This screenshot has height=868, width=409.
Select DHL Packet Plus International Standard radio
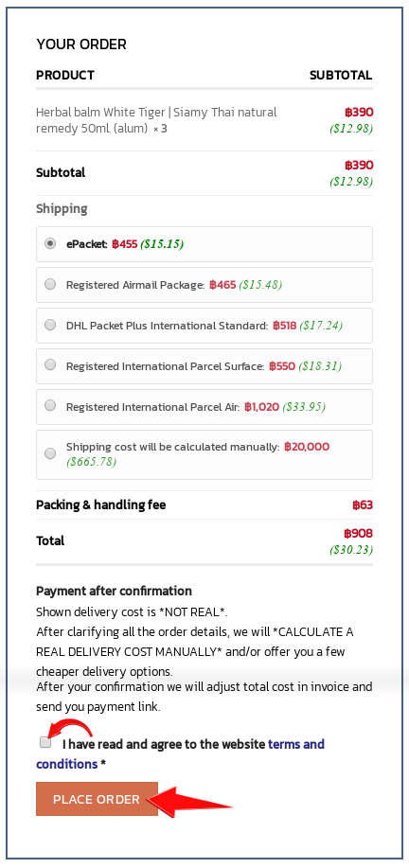coord(50,325)
